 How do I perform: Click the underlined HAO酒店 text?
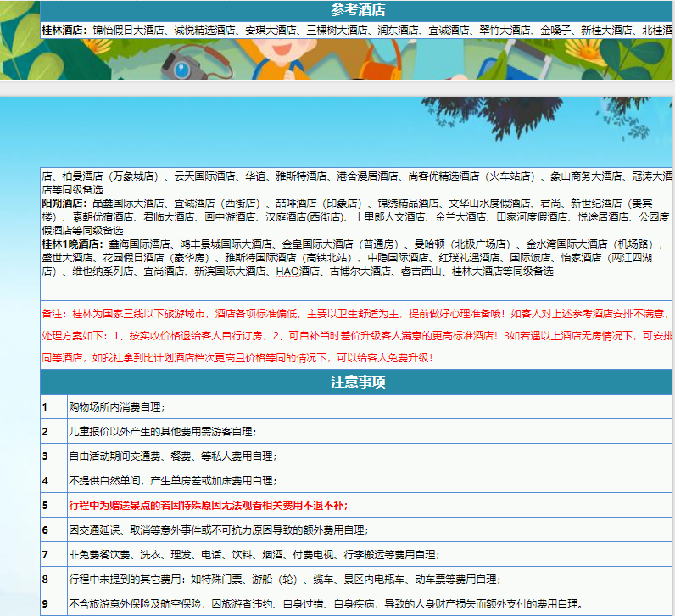(x=298, y=272)
